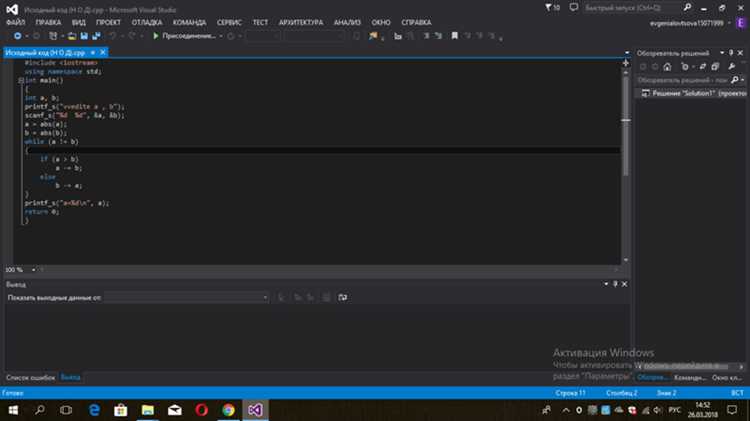Click the Properties wrench icon in Solution Explorer
Screen dimensions: 750x421
point(731,66)
